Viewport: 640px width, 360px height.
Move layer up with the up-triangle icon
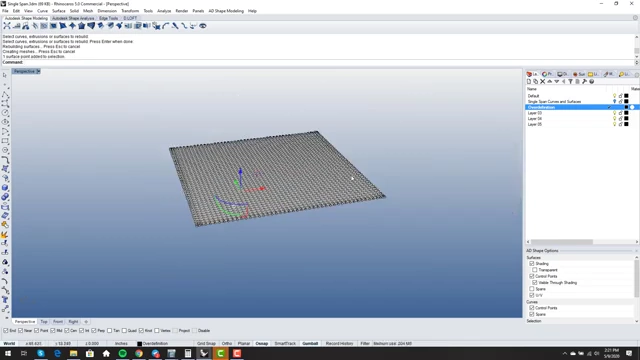(x=549, y=81)
